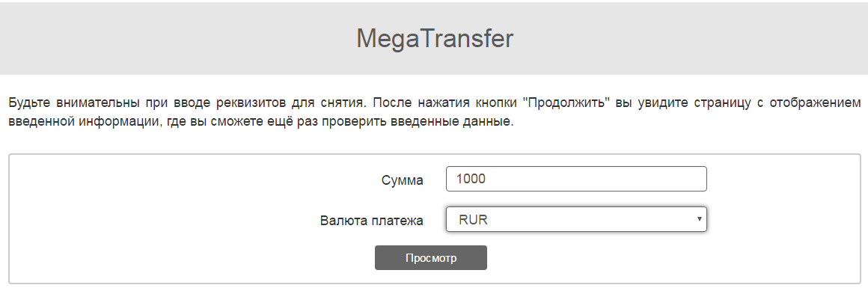Image resolution: width=868 pixels, height=288 pixels.
Task: Click the MegaTransfer page heading
Action: coord(435,39)
